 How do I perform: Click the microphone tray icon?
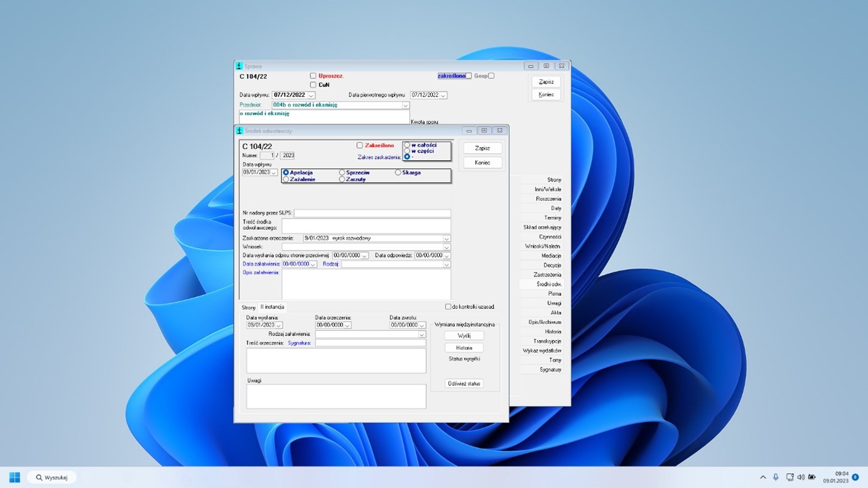[776, 477]
